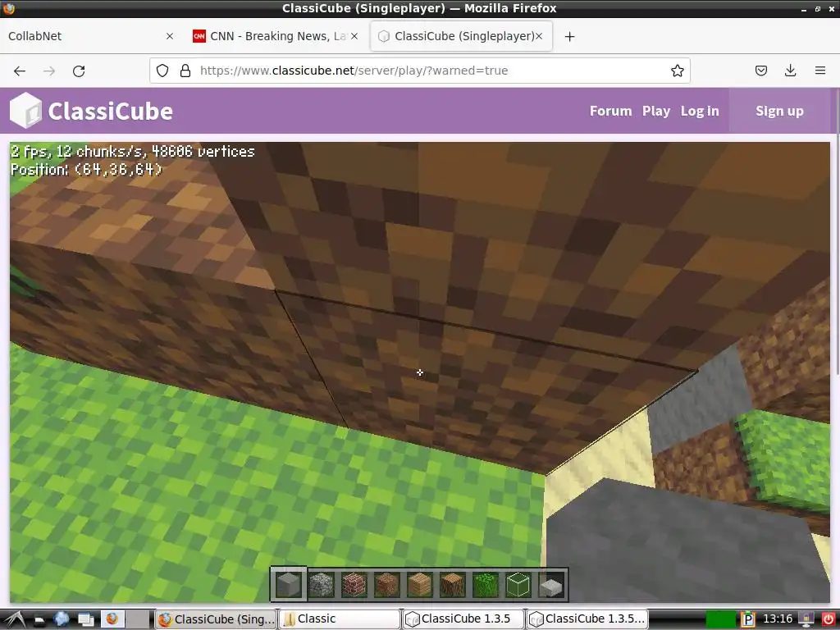Image resolution: width=840 pixels, height=630 pixels.
Task: Close the ClassiCube (Singleplayer) tab
Action: [539, 36]
